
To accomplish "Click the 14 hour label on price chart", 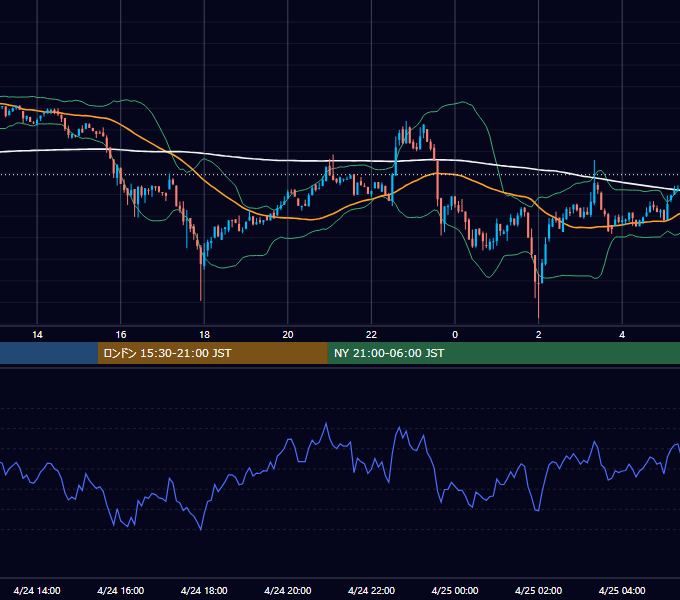I will coord(37,335).
